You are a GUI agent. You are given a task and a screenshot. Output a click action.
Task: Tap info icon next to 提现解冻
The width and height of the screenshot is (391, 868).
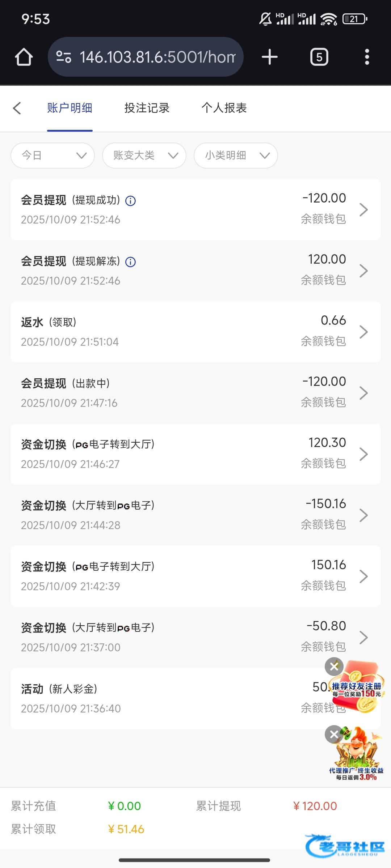130,262
